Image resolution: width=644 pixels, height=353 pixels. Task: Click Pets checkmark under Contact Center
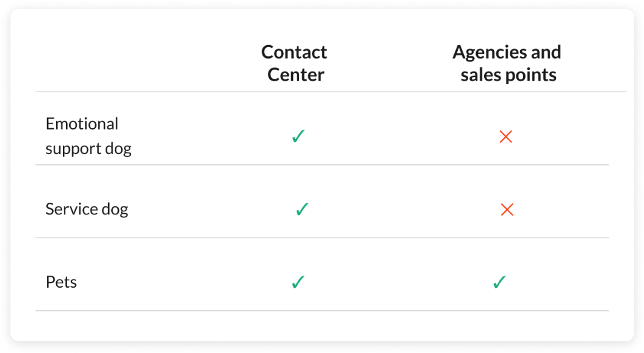coord(298,282)
